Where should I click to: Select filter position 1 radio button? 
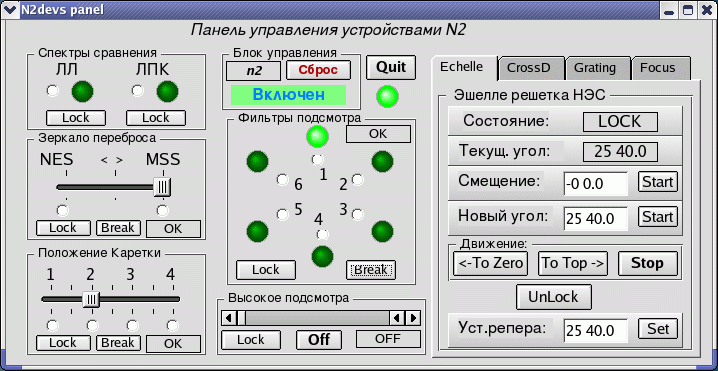tap(317, 160)
